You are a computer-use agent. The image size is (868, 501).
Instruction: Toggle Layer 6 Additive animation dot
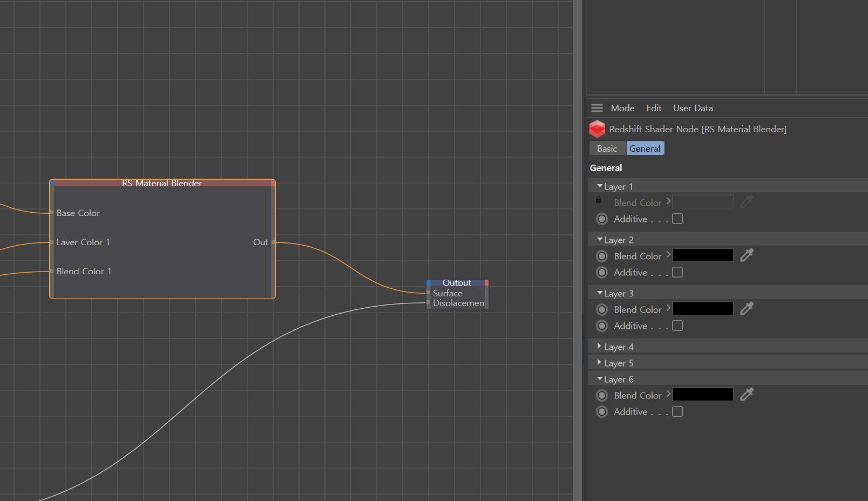pyautogui.click(x=602, y=412)
